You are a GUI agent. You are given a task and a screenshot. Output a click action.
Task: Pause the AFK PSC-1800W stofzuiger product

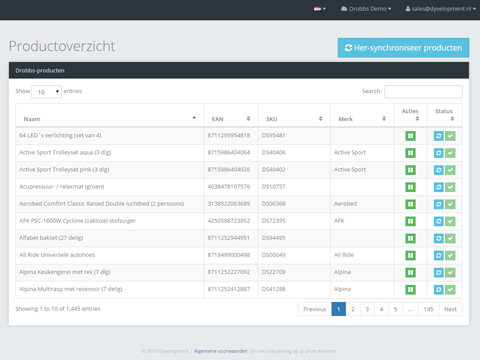pyautogui.click(x=410, y=221)
